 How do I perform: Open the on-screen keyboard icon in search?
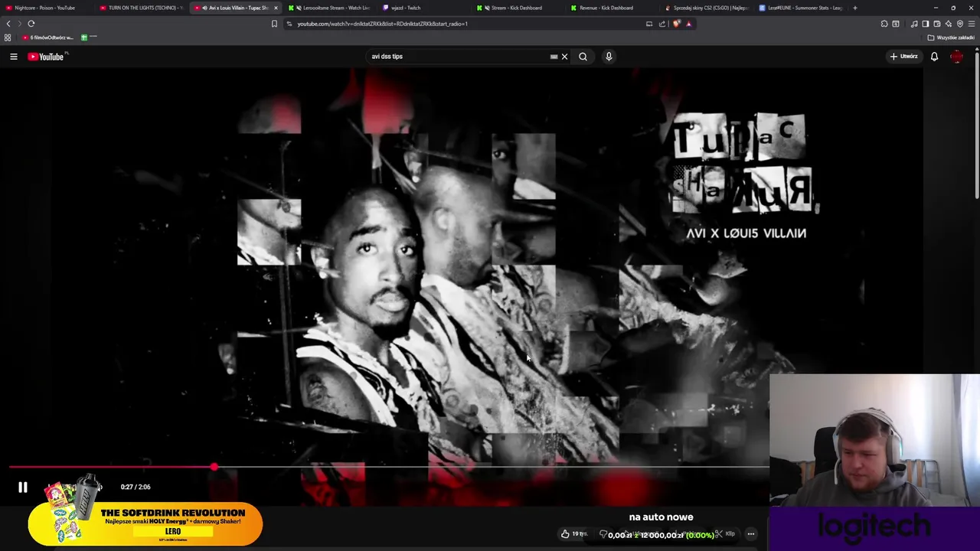(x=554, y=57)
